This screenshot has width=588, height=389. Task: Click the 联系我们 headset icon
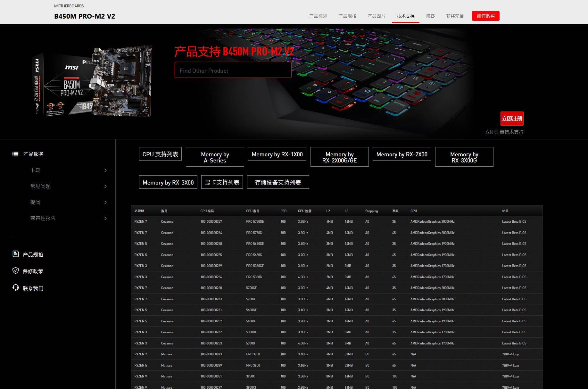click(15, 288)
